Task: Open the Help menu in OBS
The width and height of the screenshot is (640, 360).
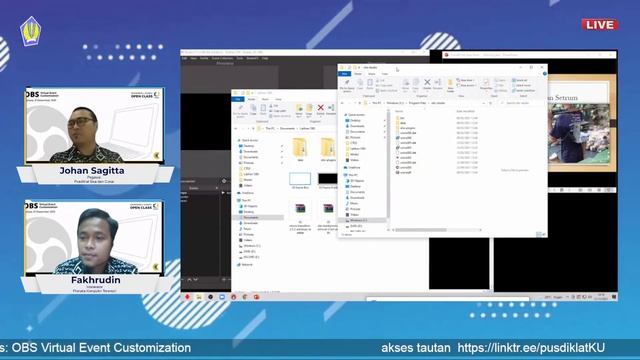Action: click(265, 58)
